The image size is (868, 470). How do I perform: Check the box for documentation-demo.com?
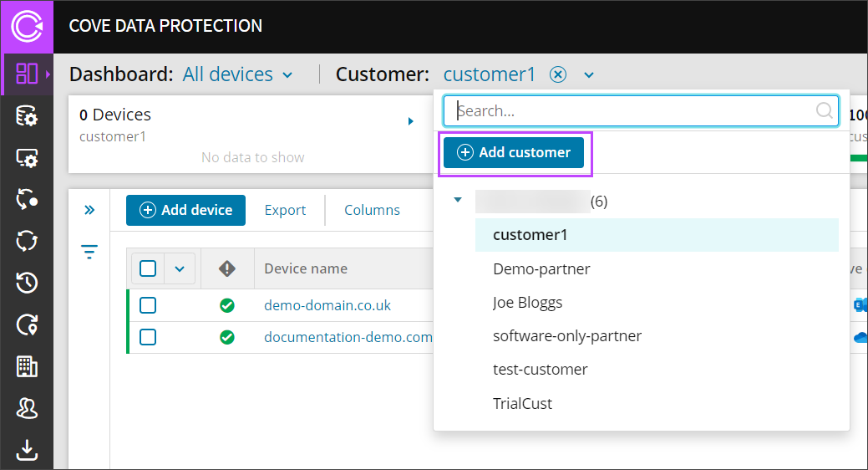coord(148,337)
